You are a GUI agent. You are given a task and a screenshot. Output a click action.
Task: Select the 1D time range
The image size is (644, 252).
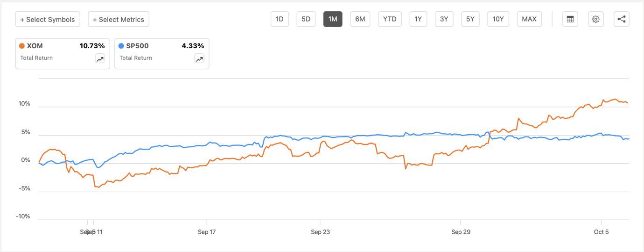[280, 19]
